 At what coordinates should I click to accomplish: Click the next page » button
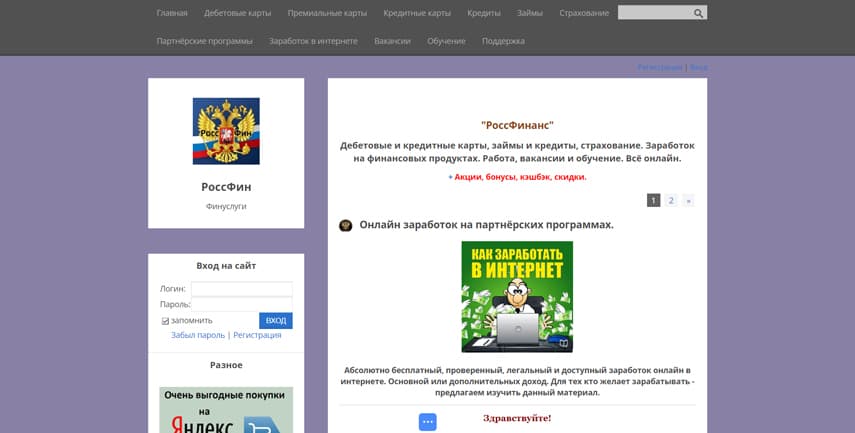pos(688,201)
